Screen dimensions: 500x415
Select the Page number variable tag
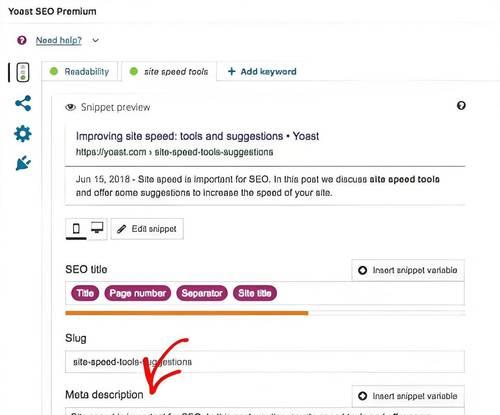pos(138,293)
